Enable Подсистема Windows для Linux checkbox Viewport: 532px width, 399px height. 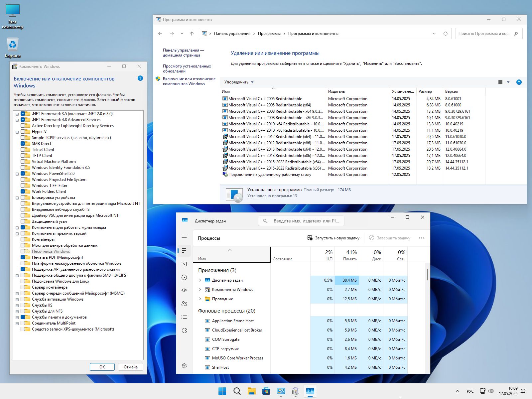point(23,281)
